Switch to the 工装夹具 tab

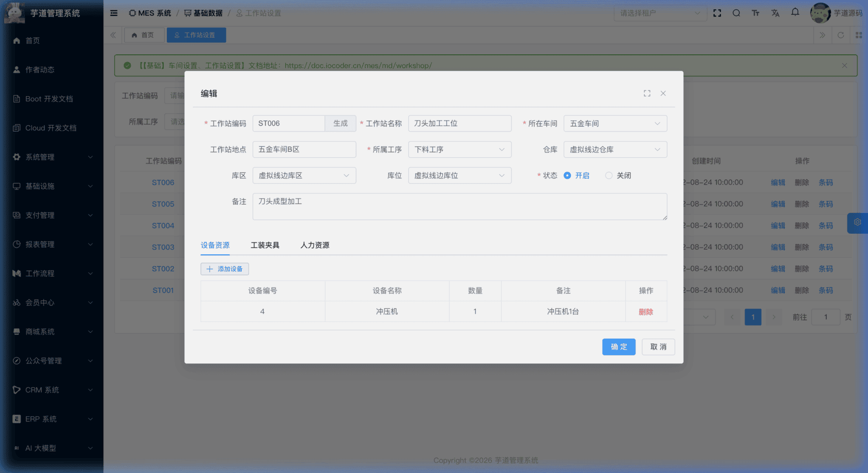[265, 245]
